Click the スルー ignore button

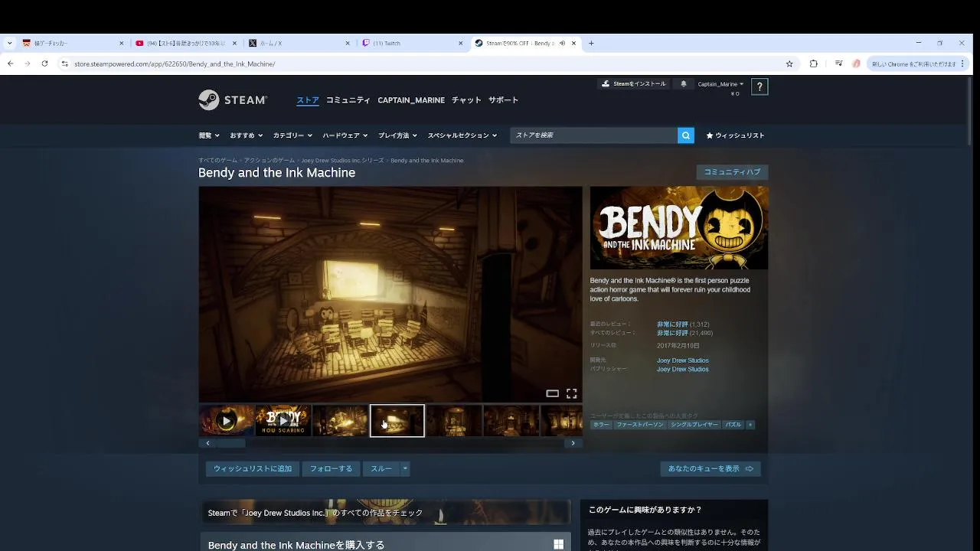point(381,469)
